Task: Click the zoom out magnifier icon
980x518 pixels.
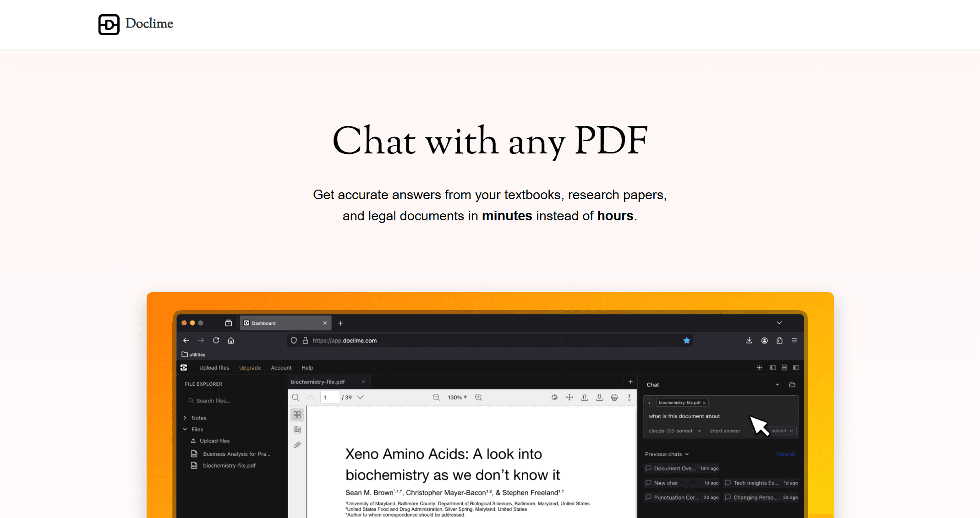Action: pos(436,397)
